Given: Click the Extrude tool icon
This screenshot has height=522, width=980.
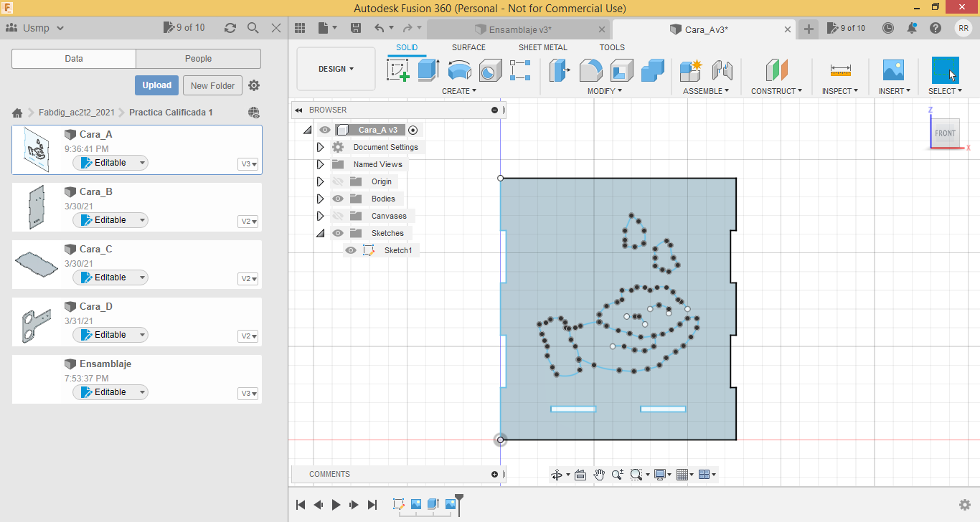Looking at the screenshot, I should click(428, 70).
